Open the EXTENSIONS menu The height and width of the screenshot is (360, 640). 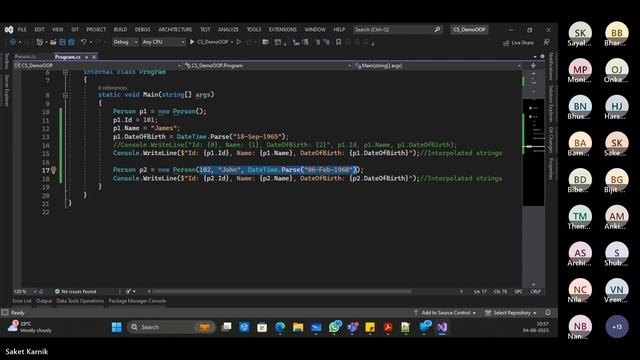click(x=282, y=29)
